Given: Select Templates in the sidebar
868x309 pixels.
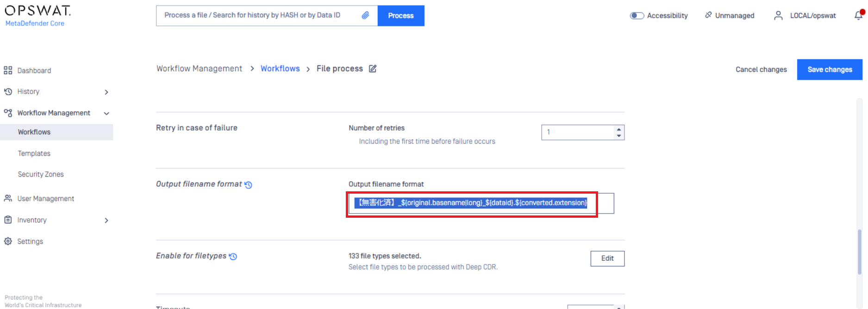Looking at the screenshot, I should coord(34,153).
